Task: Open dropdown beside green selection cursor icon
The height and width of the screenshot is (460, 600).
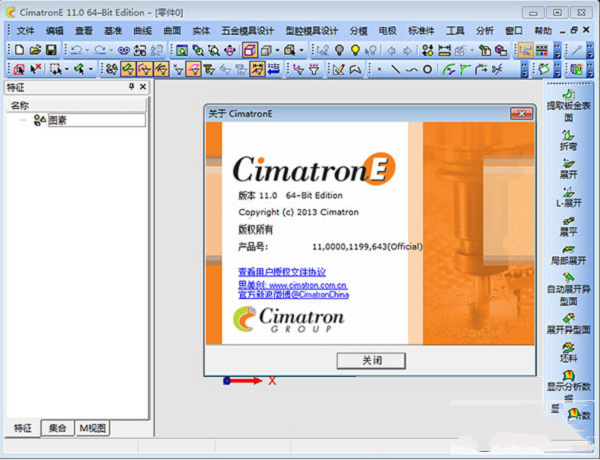Action: (x=91, y=69)
